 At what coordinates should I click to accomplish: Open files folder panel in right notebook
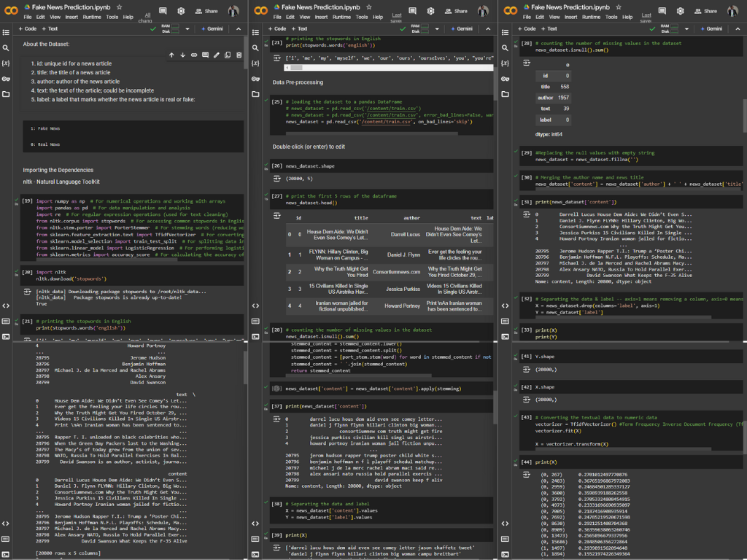(x=505, y=94)
